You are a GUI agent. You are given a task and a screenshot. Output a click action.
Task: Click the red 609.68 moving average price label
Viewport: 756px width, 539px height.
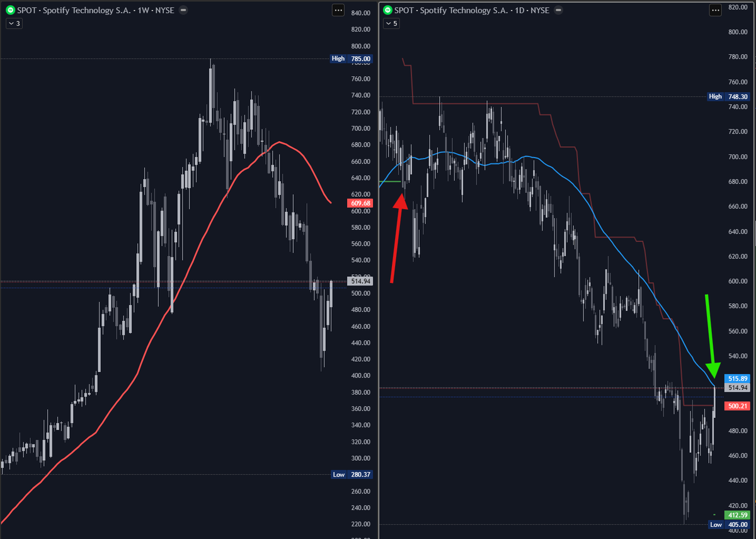pos(360,203)
